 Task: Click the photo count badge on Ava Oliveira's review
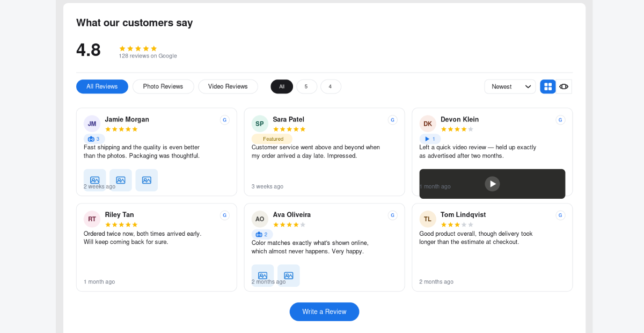coord(262,235)
